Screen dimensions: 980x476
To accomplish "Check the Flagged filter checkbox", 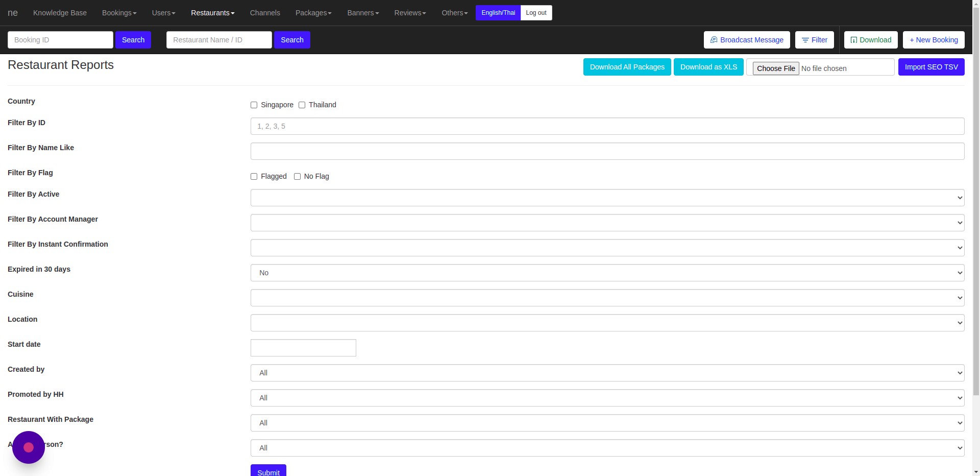I will [254, 177].
